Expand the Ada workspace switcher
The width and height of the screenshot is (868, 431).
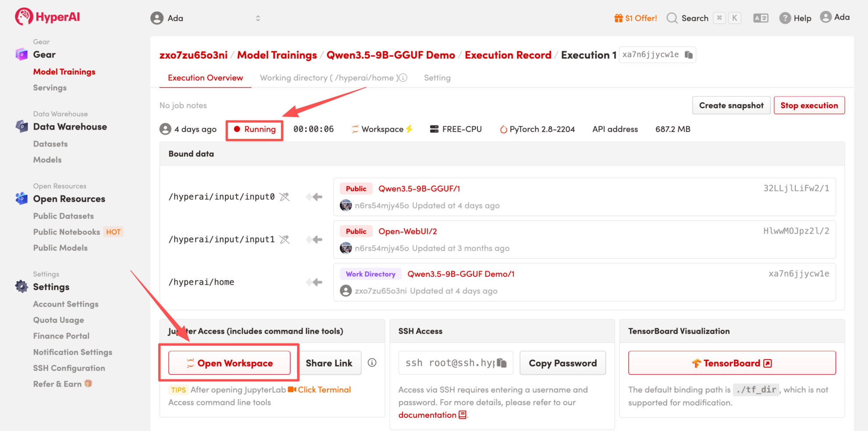[x=258, y=18]
